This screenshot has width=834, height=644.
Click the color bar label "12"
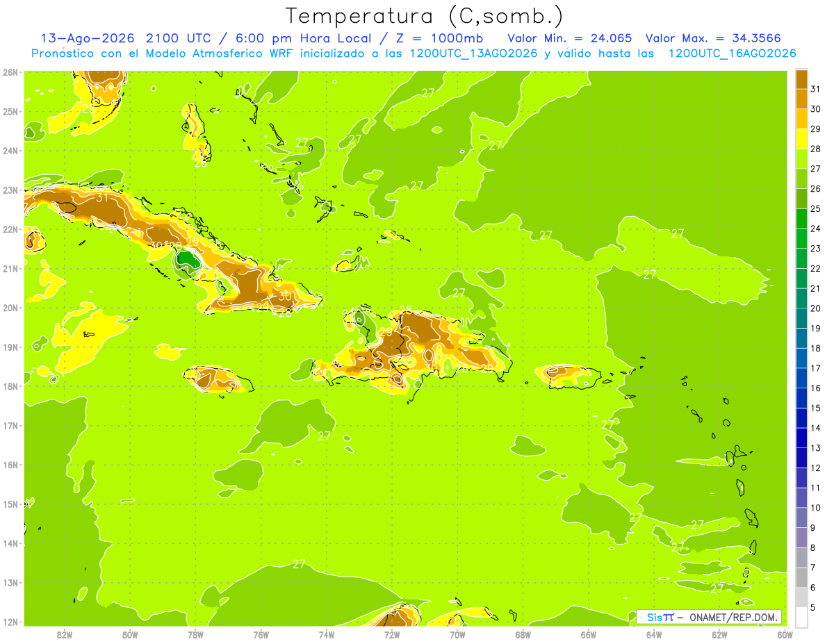click(815, 468)
